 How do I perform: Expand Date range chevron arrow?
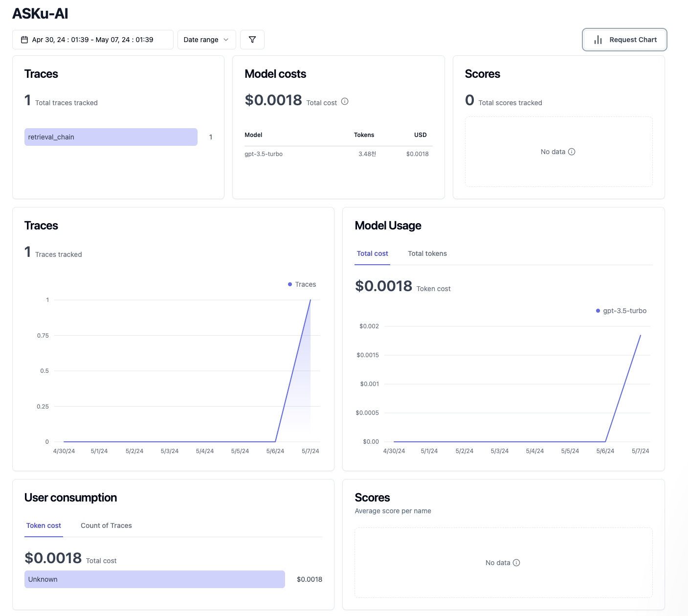pos(226,40)
